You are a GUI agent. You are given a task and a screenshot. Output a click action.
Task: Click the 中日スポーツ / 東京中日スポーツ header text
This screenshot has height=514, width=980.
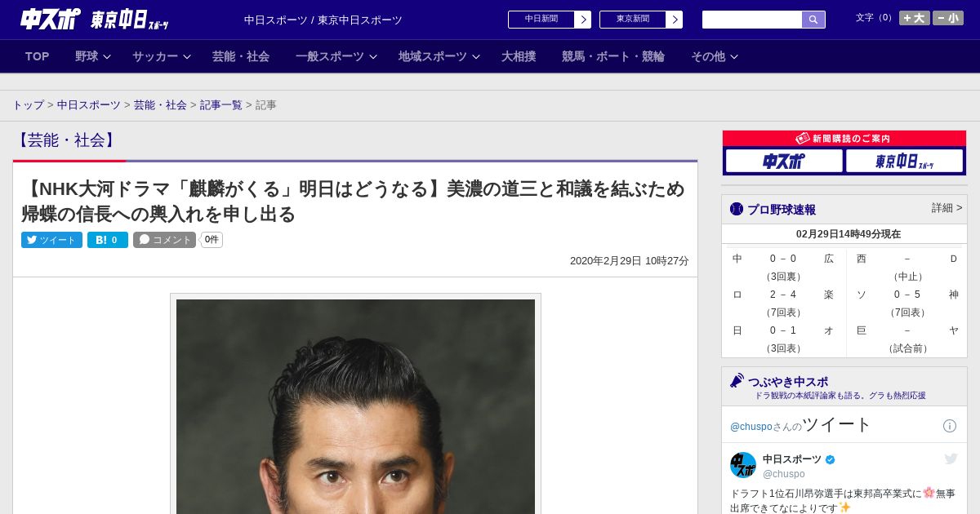323,20
